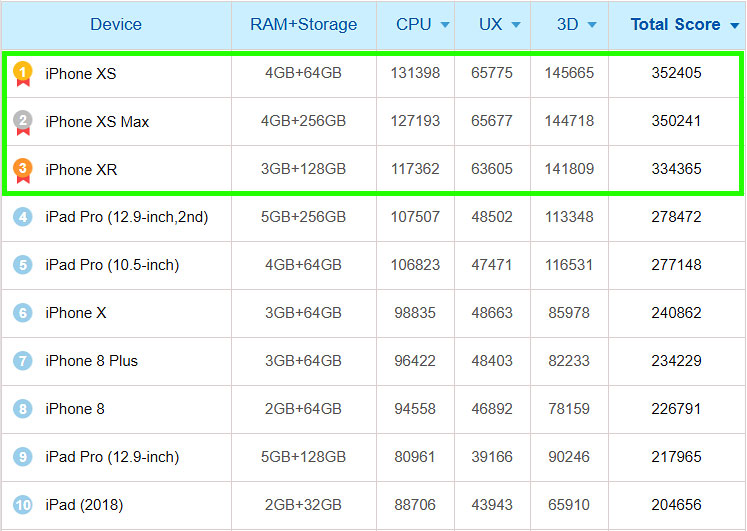This screenshot has height=531, width=747.
Task: Click CPU score 98835
Action: coord(415,312)
